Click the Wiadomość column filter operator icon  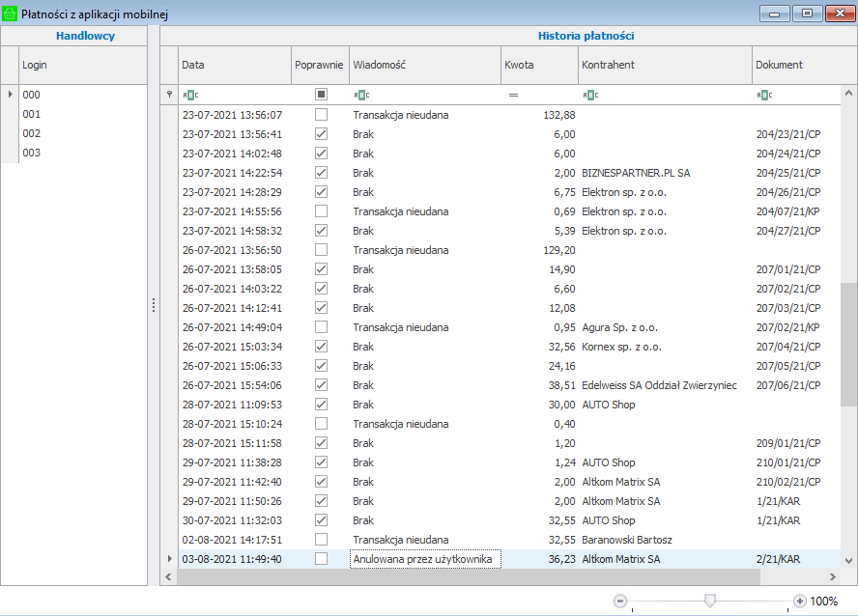pyautogui.click(x=361, y=95)
